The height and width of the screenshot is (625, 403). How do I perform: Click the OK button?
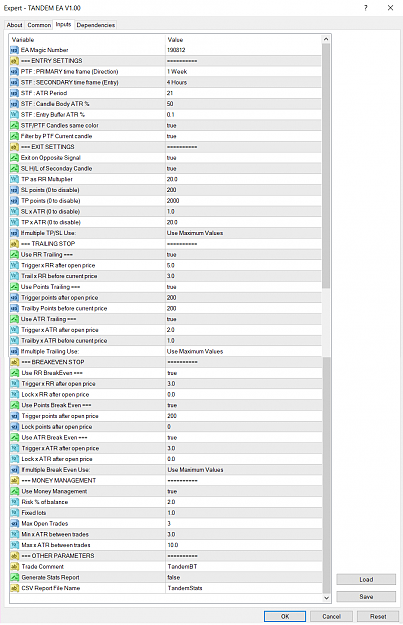point(285,617)
